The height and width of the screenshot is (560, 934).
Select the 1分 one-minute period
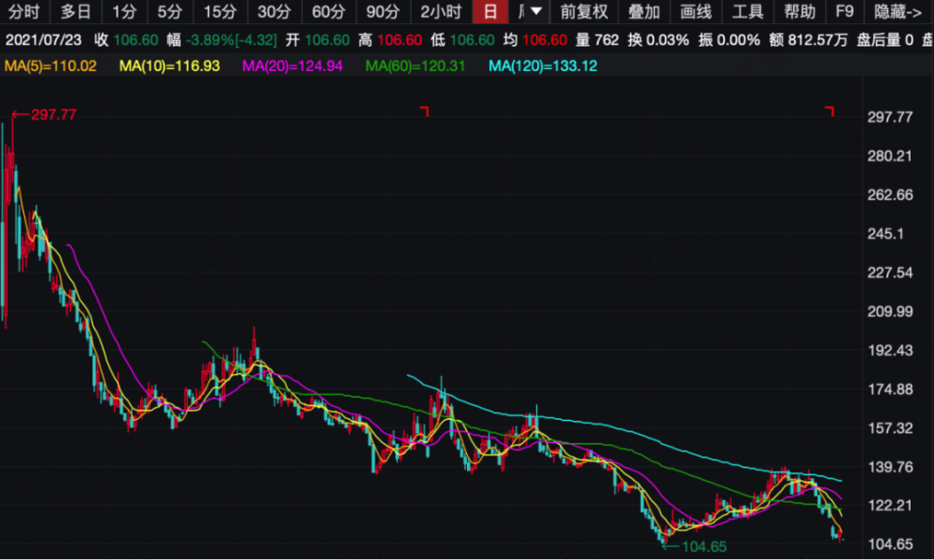124,11
